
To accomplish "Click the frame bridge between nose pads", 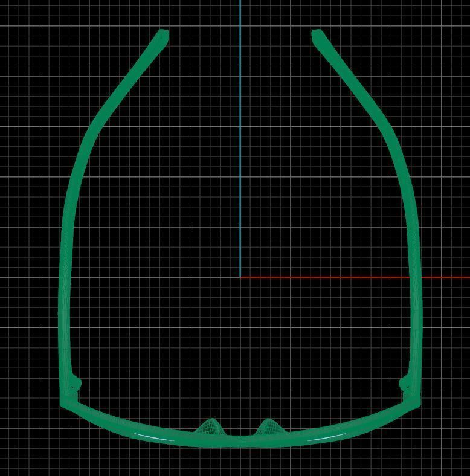I will (x=240, y=441).
